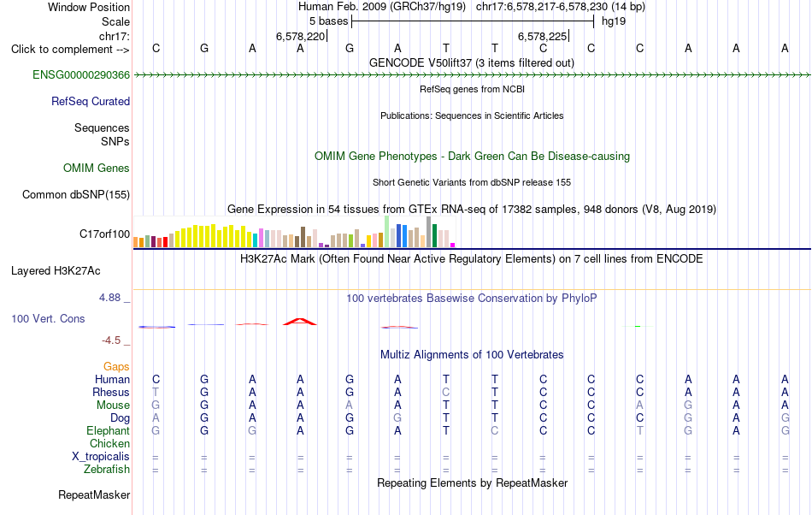Select the Dog alignment row label
Image resolution: width=812 pixels, height=515 pixels.
click(x=120, y=418)
